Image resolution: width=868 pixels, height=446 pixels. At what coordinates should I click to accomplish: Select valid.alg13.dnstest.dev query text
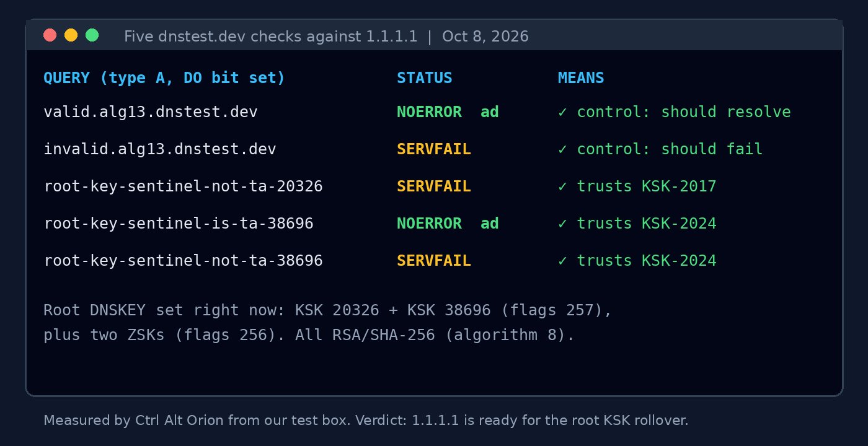tap(151, 112)
